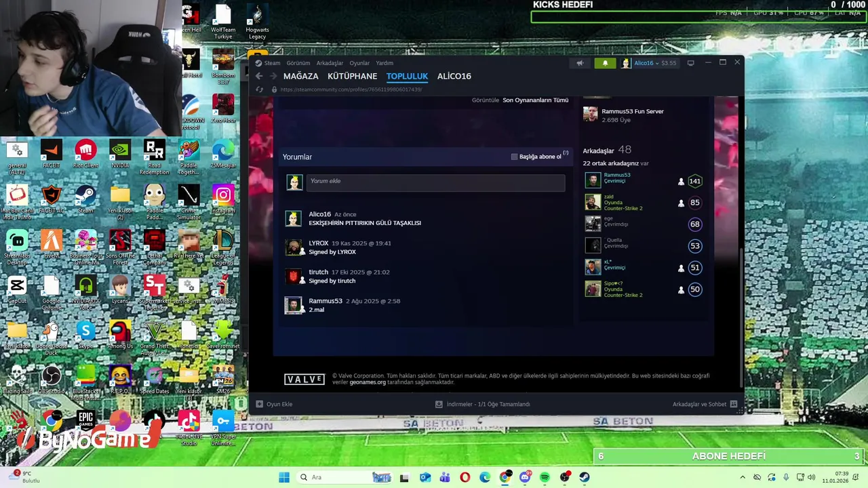The image size is (868, 488).
Task: Click the taskbar volume icon
Action: (811, 477)
